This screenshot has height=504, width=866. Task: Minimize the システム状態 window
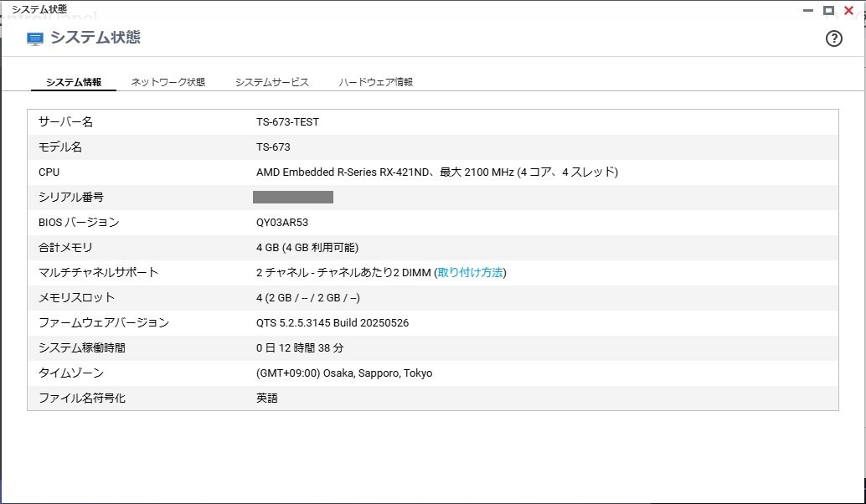pos(808,11)
